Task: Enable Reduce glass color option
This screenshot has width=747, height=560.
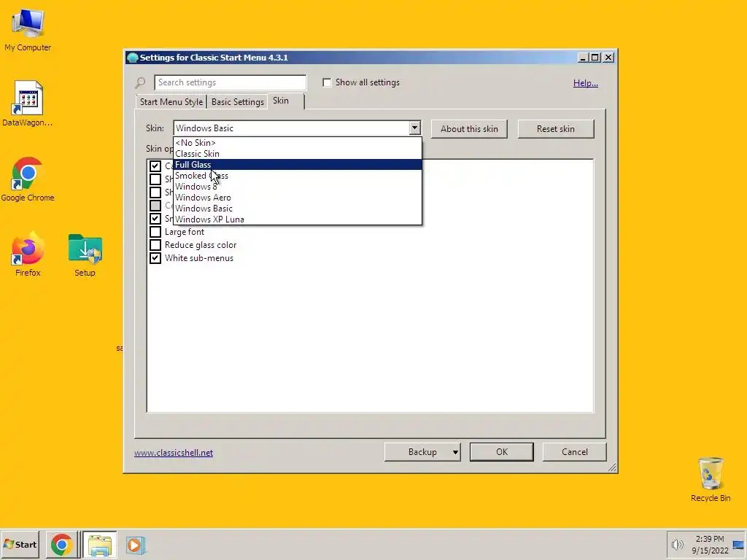Action: click(155, 245)
